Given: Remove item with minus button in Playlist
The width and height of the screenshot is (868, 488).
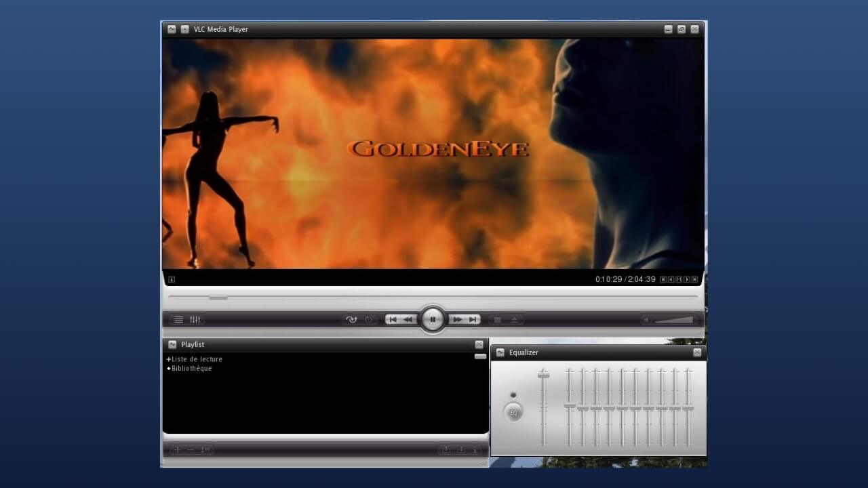Looking at the screenshot, I should (191, 449).
